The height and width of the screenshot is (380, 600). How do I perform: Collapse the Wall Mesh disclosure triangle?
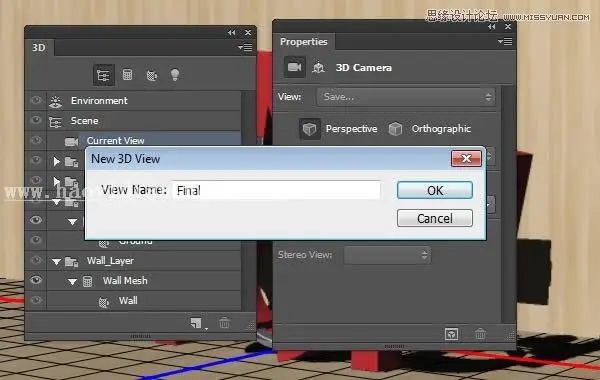coord(72,282)
